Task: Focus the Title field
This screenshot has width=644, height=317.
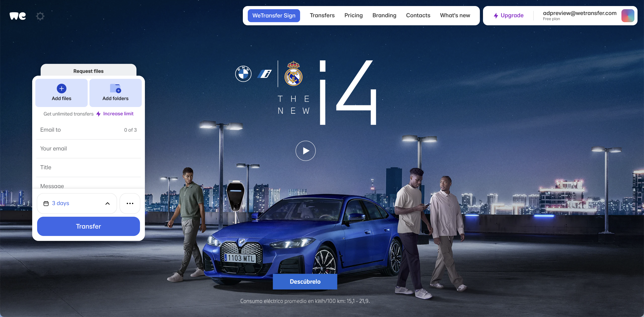Action: click(x=89, y=167)
